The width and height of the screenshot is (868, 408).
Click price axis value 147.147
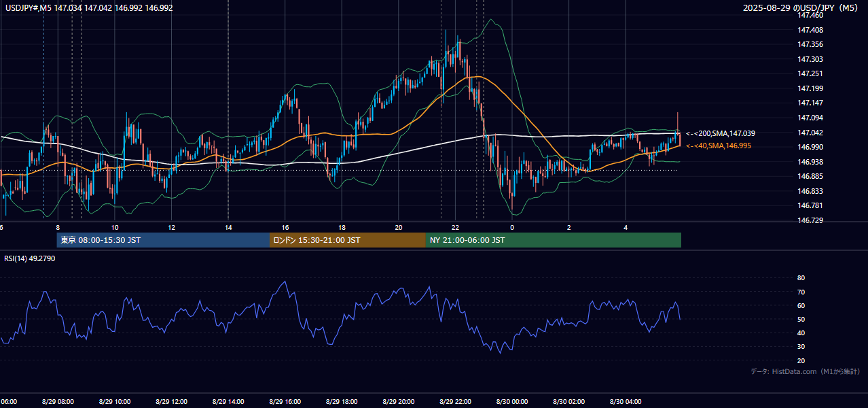[811, 103]
